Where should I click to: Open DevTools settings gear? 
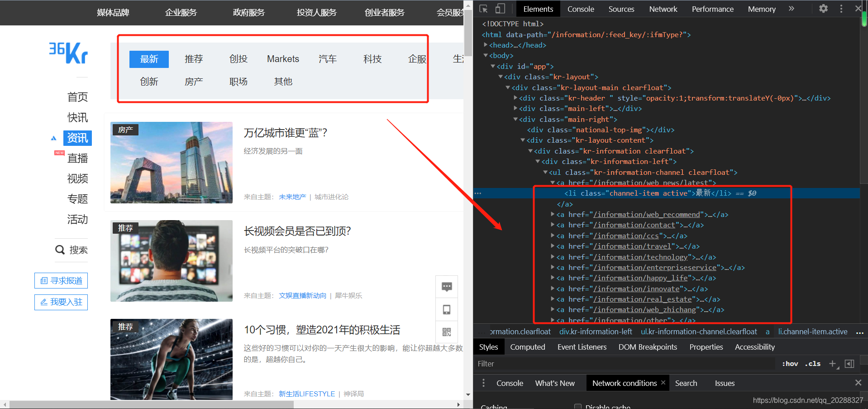[x=824, y=9]
